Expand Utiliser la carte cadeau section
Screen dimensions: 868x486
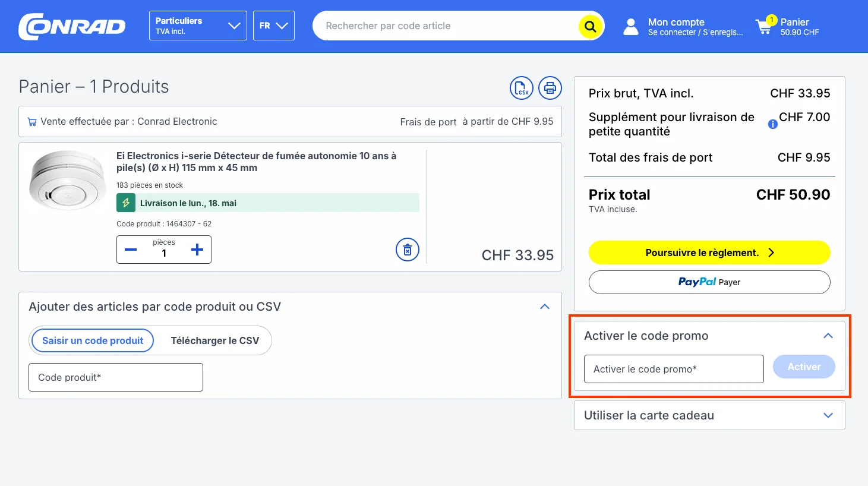coord(709,415)
